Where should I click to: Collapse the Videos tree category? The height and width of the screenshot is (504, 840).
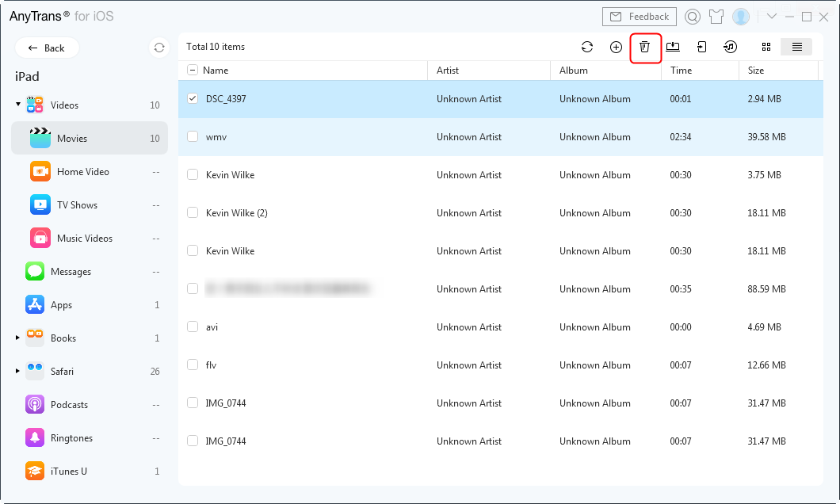click(18, 105)
